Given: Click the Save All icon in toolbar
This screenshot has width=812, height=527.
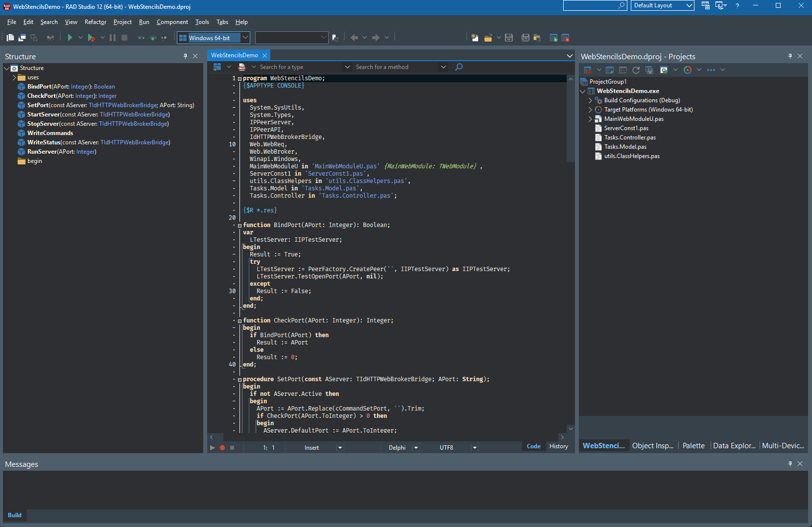Looking at the screenshot, I should click(525, 38).
